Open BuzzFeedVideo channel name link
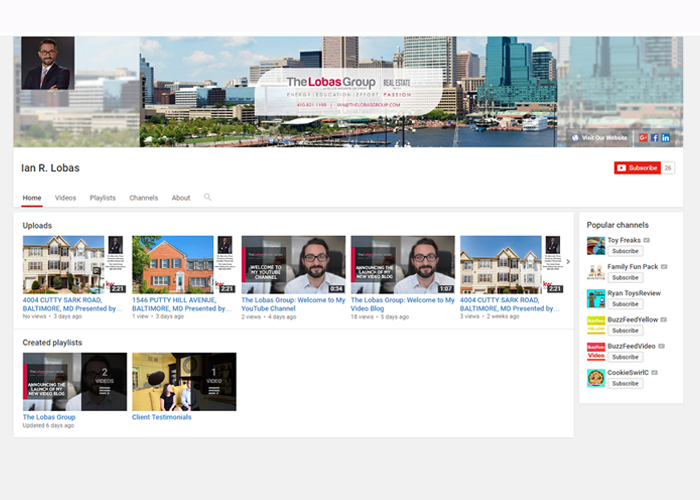Screen dimensions: 700x500 pos(631,346)
